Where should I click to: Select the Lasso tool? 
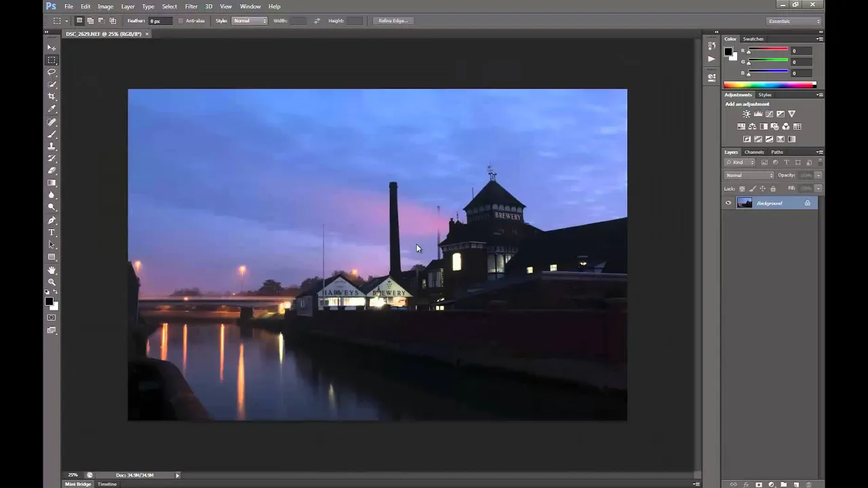click(52, 72)
